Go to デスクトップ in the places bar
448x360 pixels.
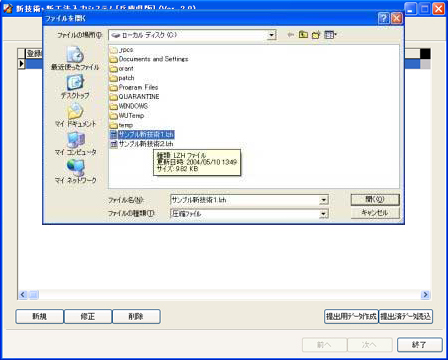pos(75,87)
